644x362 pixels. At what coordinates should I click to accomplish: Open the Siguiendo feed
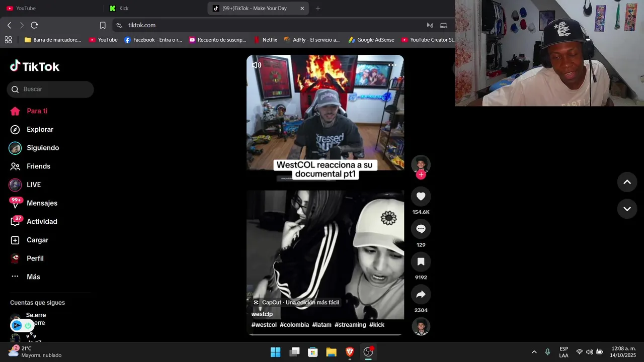[x=34, y=148]
